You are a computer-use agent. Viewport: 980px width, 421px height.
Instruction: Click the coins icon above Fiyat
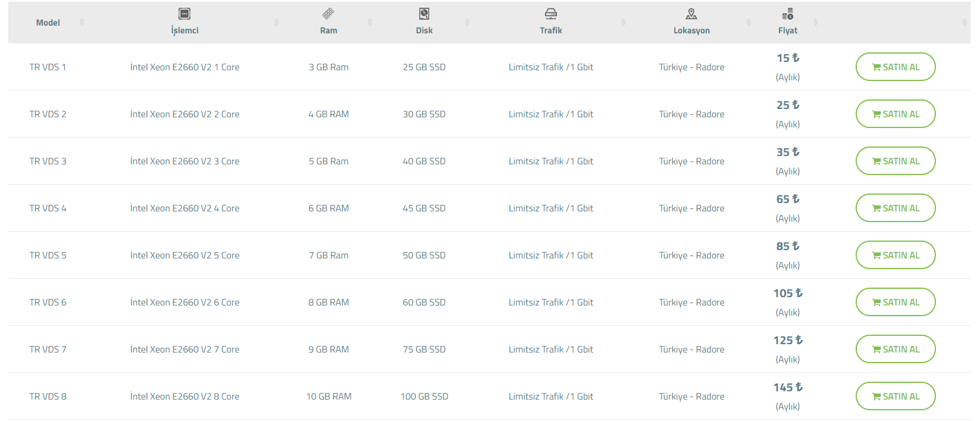788,14
